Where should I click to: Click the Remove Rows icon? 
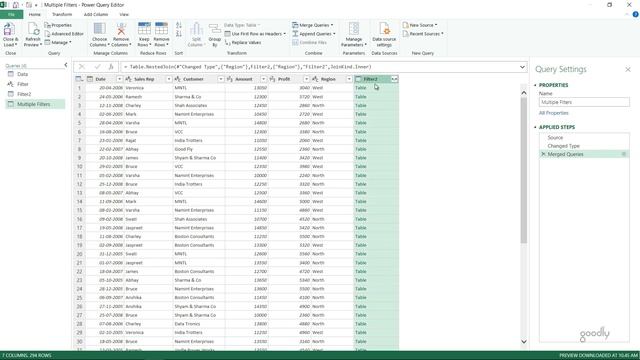[161, 29]
